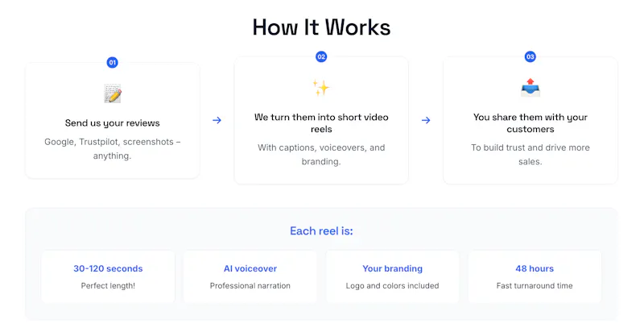Click the memo pencil icon in step 01

113,93
